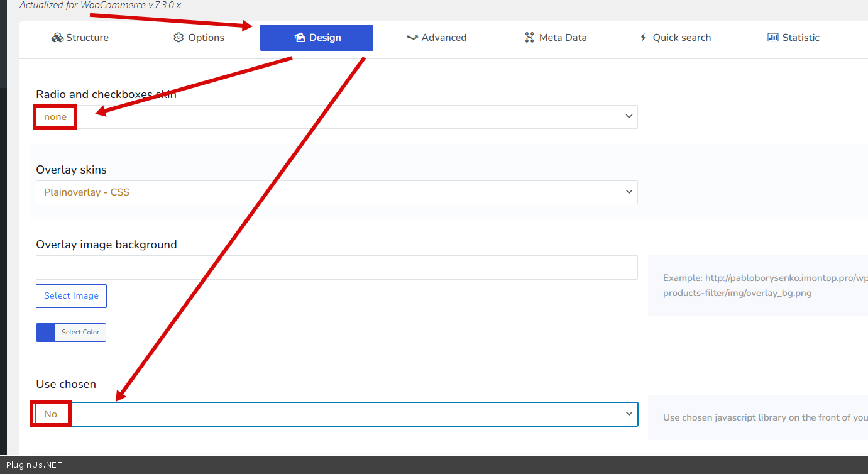Expand the Overlay skins dropdown
This screenshot has height=474, width=868.
(336, 192)
